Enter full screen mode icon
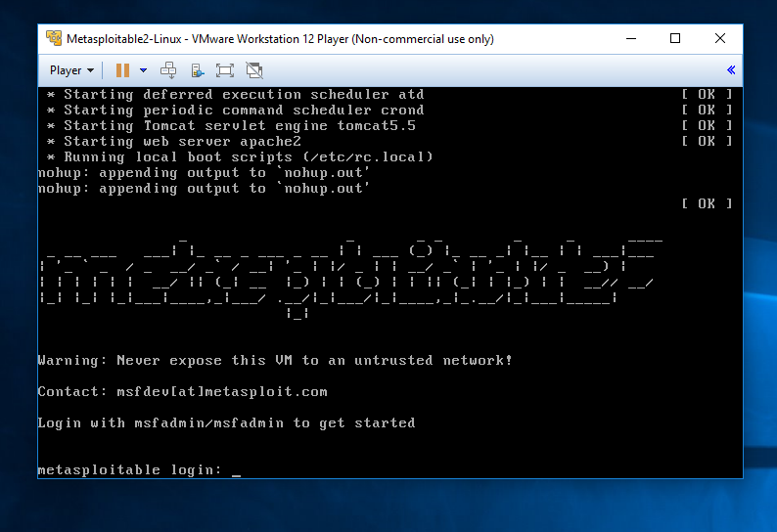This screenshot has width=777, height=532. tap(225, 70)
